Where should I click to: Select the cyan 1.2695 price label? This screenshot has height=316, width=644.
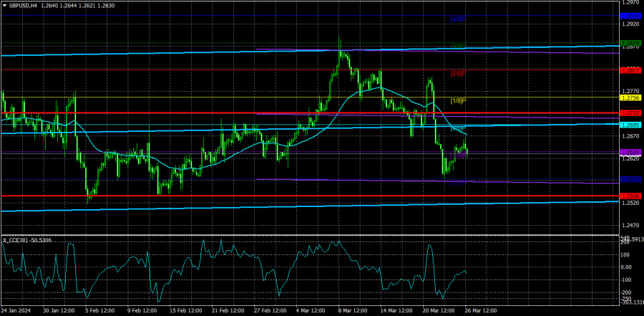click(630, 125)
